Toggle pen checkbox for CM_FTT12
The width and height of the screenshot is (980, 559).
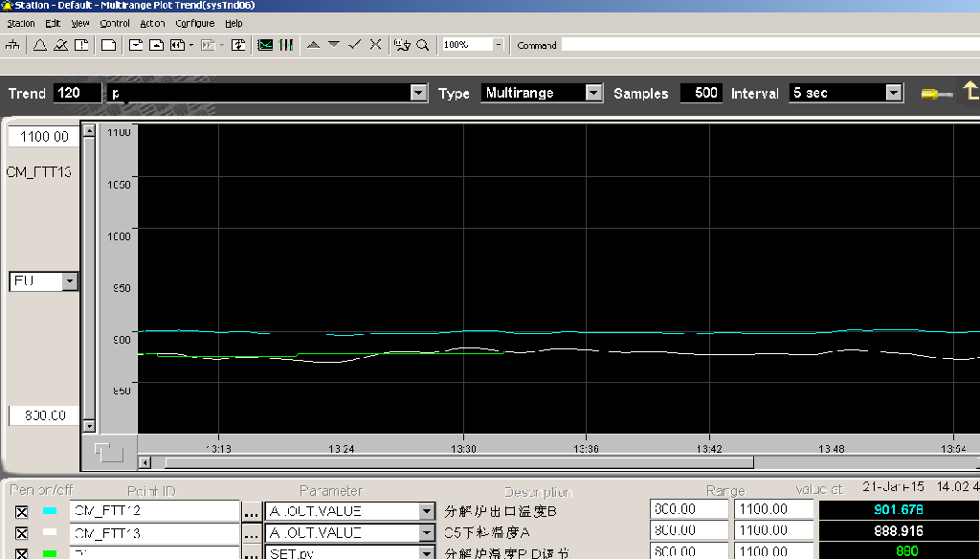pos(22,512)
